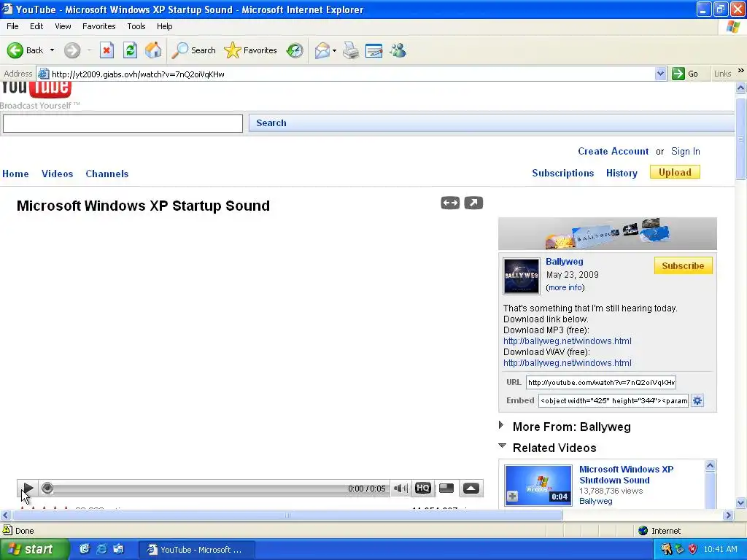Go to the YouTube Home tab

click(x=16, y=174)
